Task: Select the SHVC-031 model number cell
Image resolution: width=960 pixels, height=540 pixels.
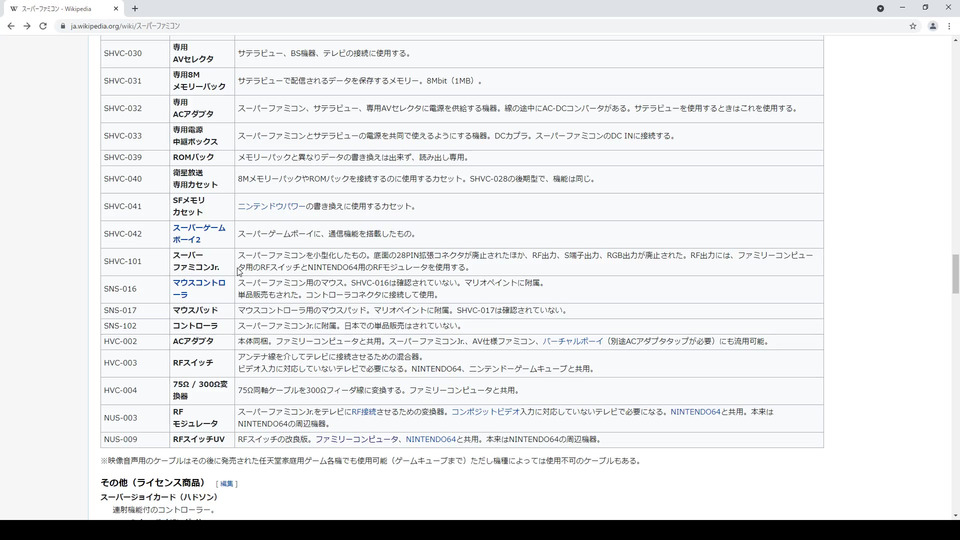Action: tap(135, 81)
